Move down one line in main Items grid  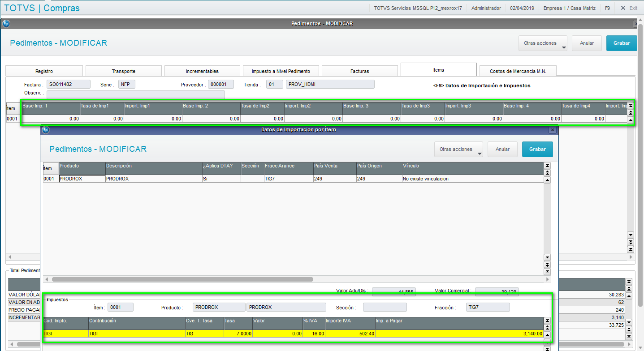click(x=631, y=235)
